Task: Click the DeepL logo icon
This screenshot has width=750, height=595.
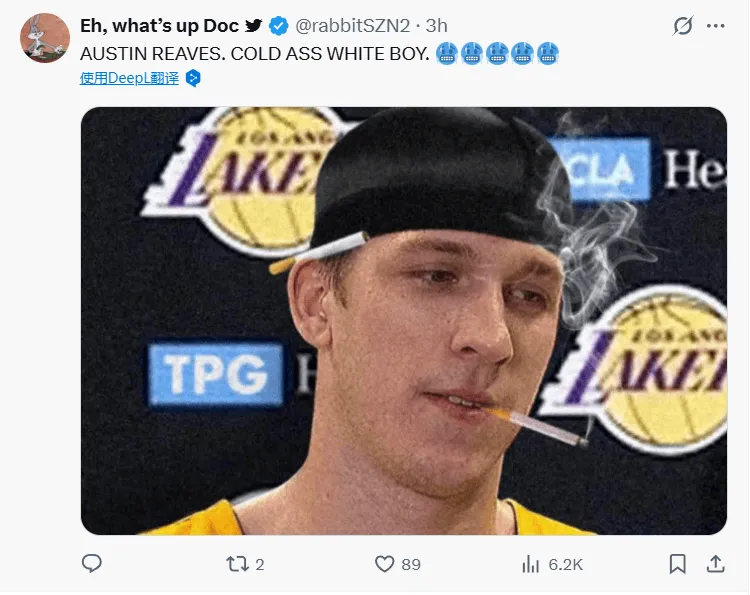Action: [193, 77]
